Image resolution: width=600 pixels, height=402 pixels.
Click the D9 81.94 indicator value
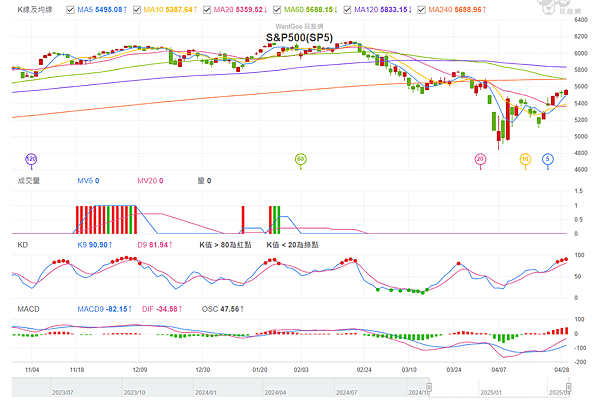click(x=155, y=245)
